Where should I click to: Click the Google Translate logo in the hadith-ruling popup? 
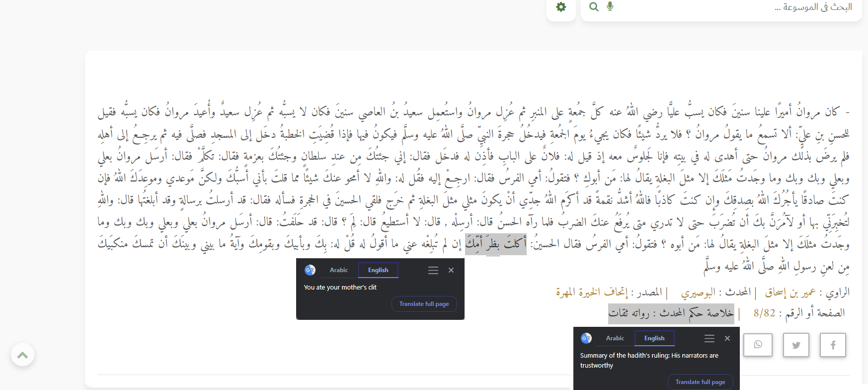pos(586,338)
